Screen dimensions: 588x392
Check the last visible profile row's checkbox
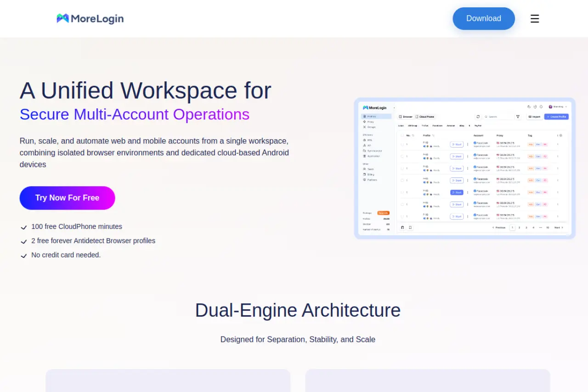point(402,216)
